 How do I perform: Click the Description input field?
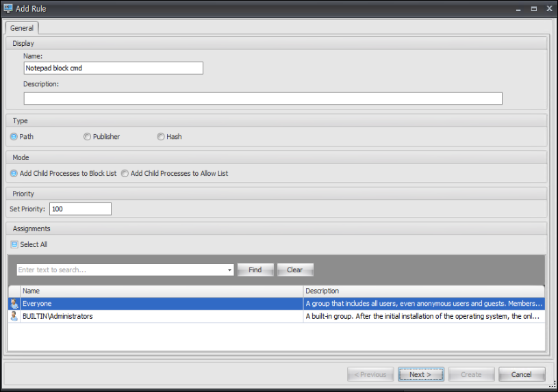point(263,99)
